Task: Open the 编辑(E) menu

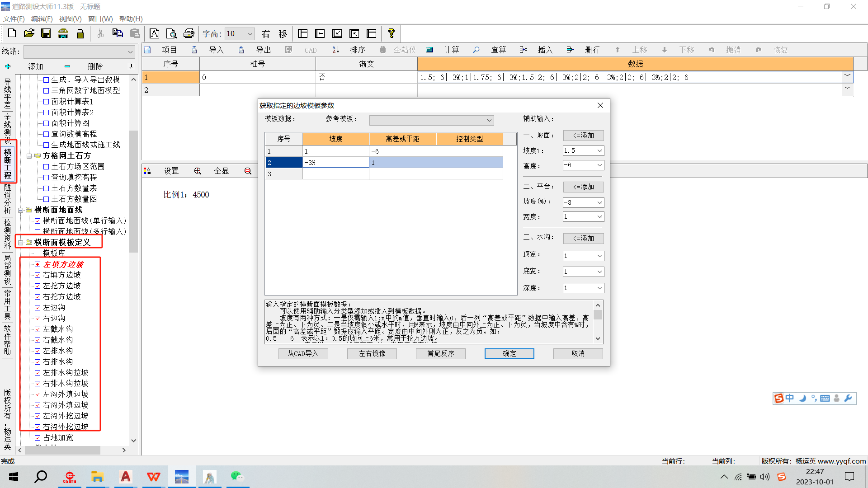Action: [42, 19]
